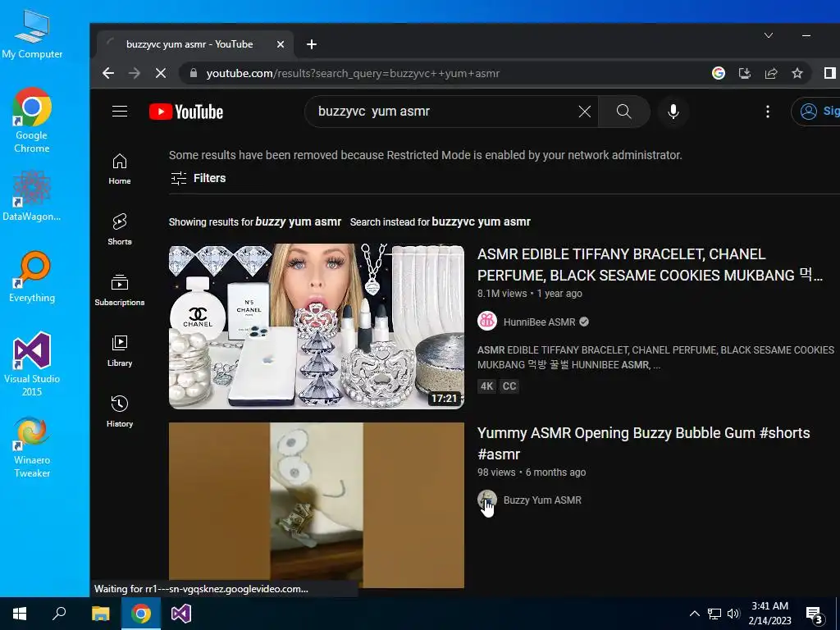
Task: Click the HunniBee ASMR channel avatar
Action: [x=487, y=322]
